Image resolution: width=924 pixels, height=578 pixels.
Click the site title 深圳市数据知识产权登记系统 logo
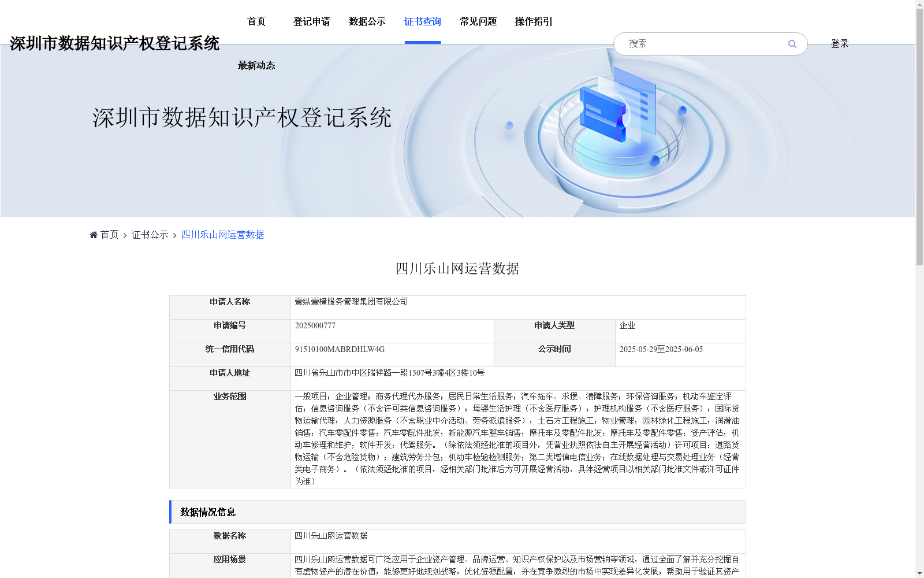[x=114, y=43]
